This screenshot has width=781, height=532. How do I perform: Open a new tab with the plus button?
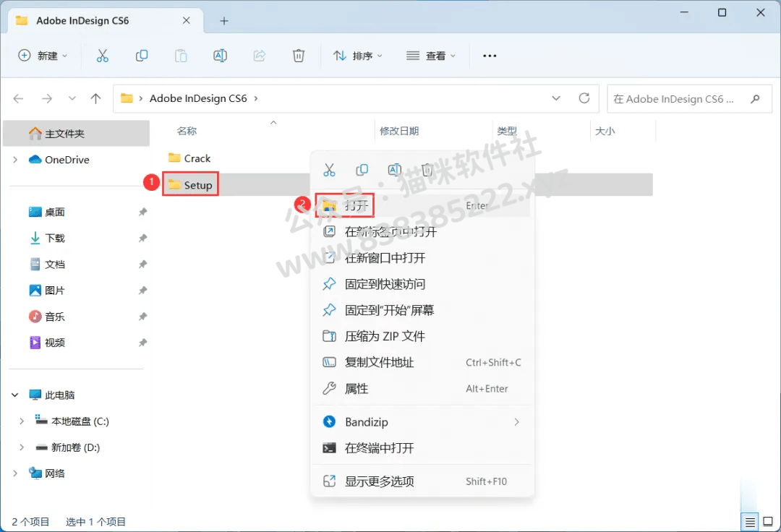pyautogui.click(x=224, y=21)
